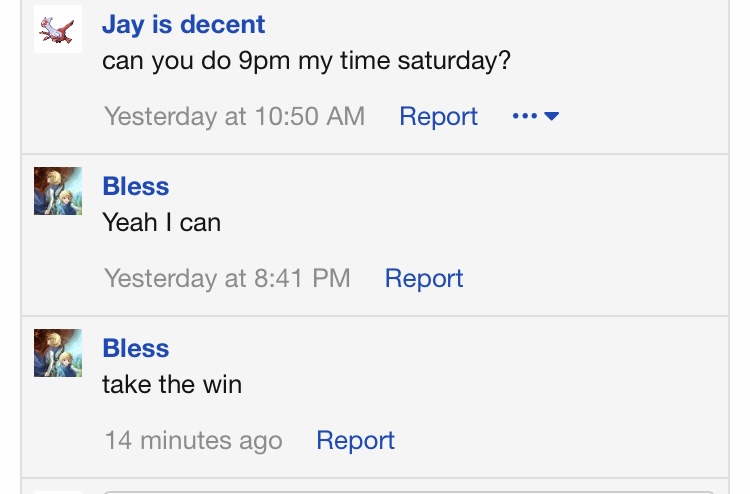Click the 'Yeah I can' message text
Image resolution: width=750 pixels, height=494 pixels.
pos(162,223)
